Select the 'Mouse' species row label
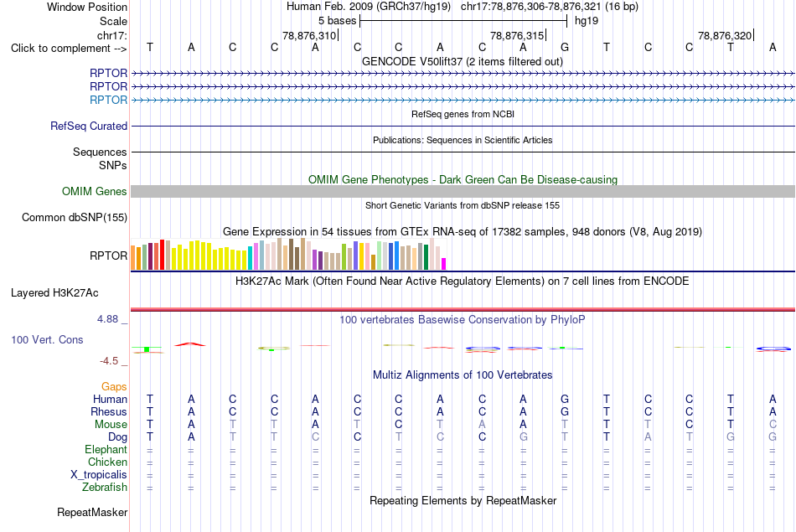The width and height of the screenshot is (796, 532). (111, 425)
